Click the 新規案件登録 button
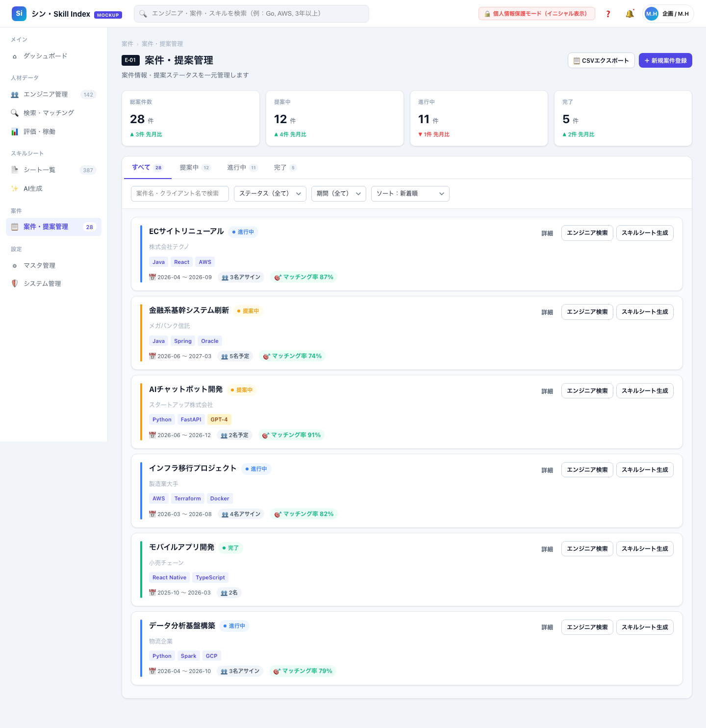 pos(665,60)
